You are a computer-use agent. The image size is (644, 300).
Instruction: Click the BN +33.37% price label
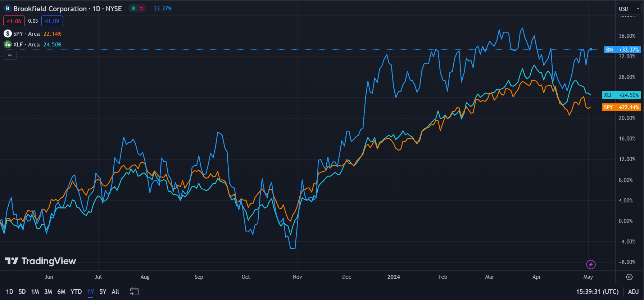(622, 50)
